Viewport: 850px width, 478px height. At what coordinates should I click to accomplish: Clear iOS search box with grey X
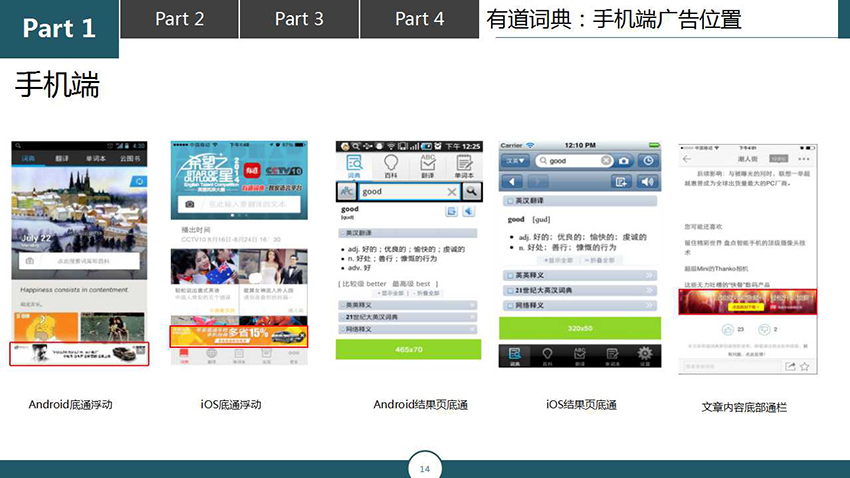coord(606,161)
